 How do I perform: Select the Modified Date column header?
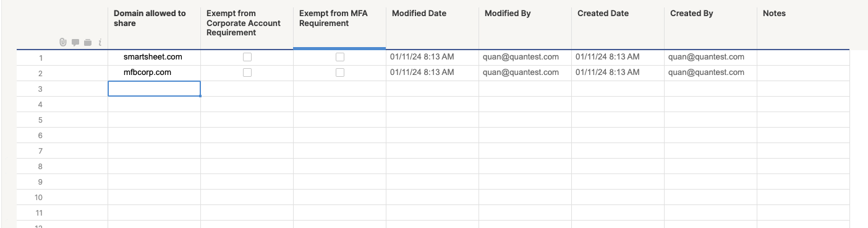coord(433,28)
